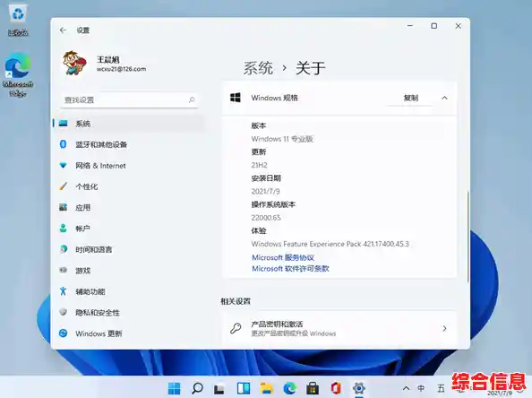Open 游戏 label in sidebar
This screenshot has height=398, width=532.
pos(83,271)
